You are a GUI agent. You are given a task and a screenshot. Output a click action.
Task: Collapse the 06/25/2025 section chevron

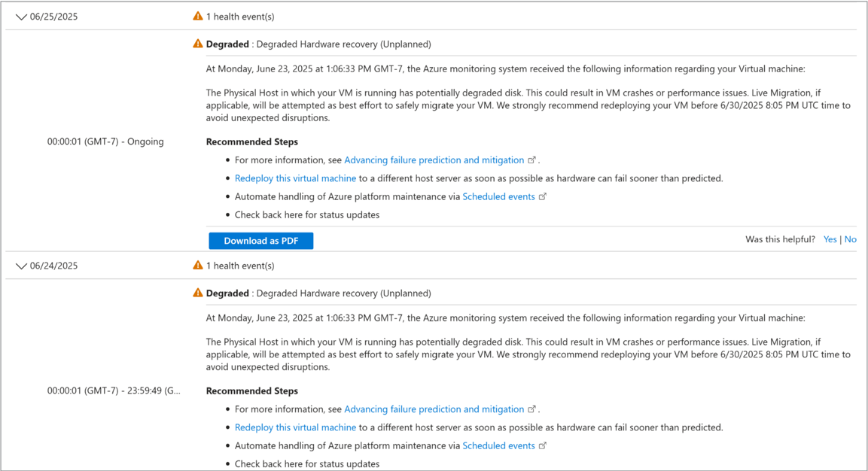coord(21,17)
